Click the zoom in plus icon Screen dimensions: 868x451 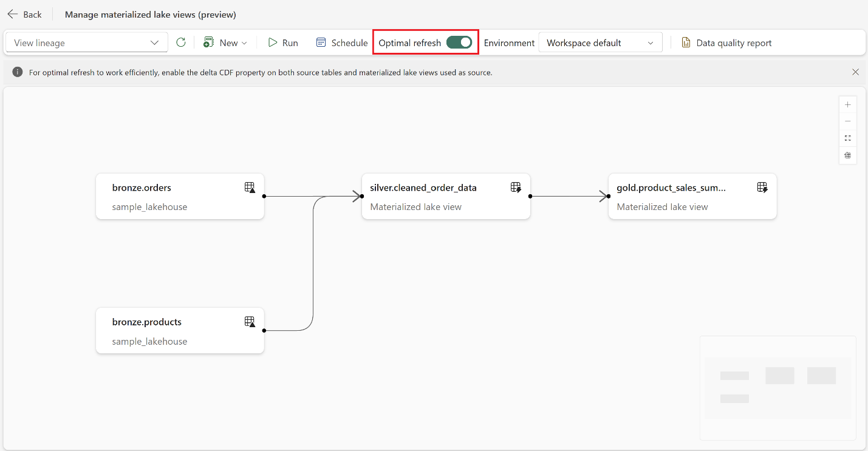[848, 105]
